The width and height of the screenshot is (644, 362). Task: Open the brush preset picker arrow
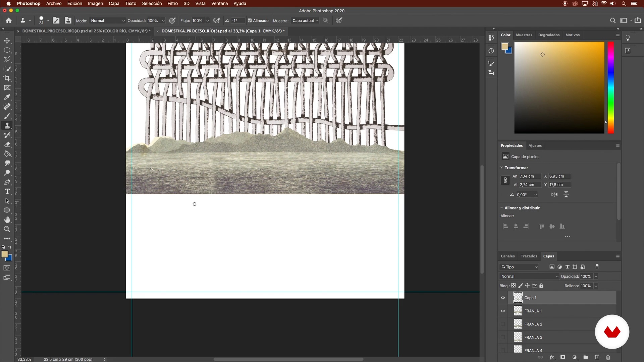[x=48, y=20]
